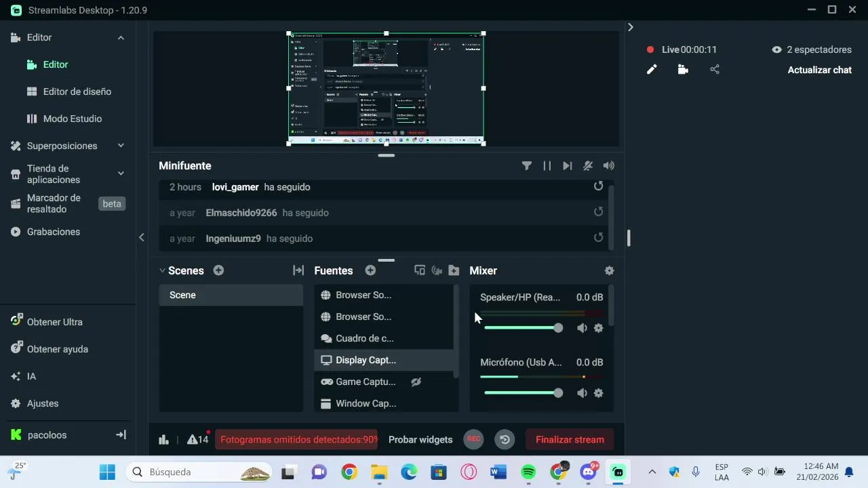
Task: Click the logout arrow icon next to pacoloos
Action: [121, 435]
